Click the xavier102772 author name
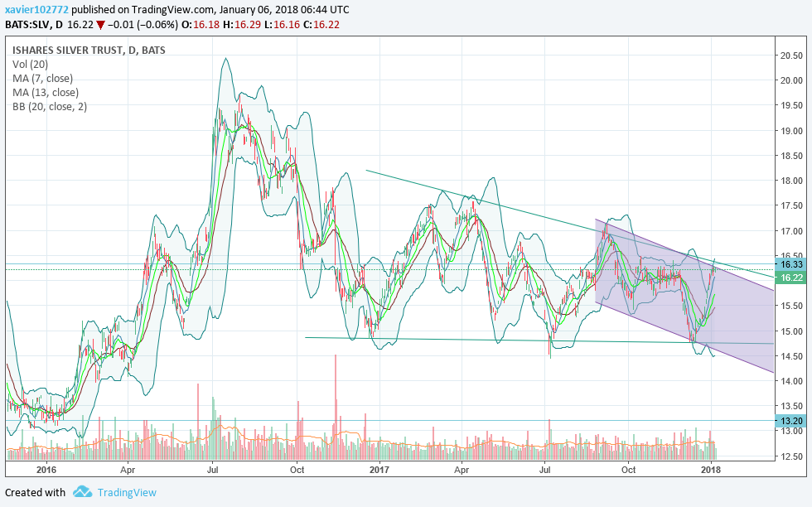The width and height of the screenshot is (812, 507). point(36,9)
